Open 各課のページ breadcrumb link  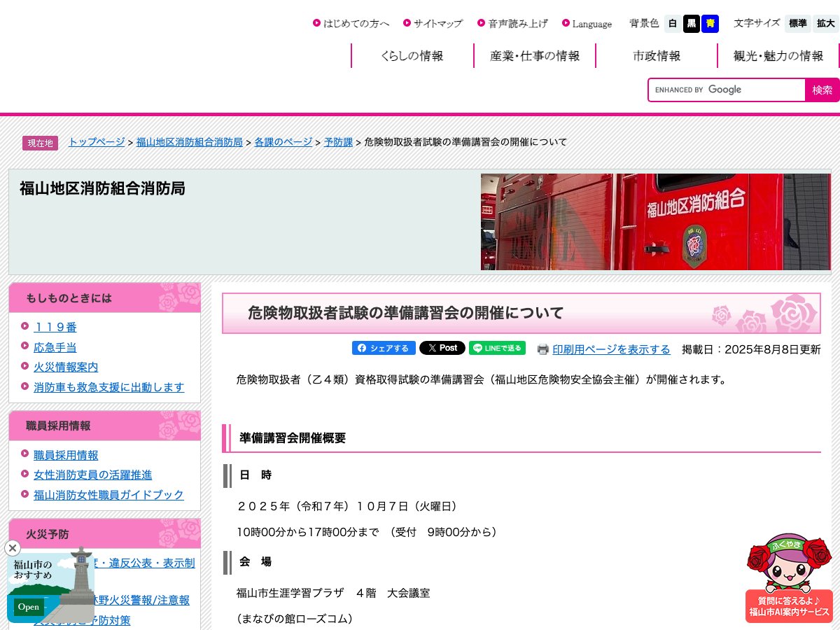pos(283,142)
